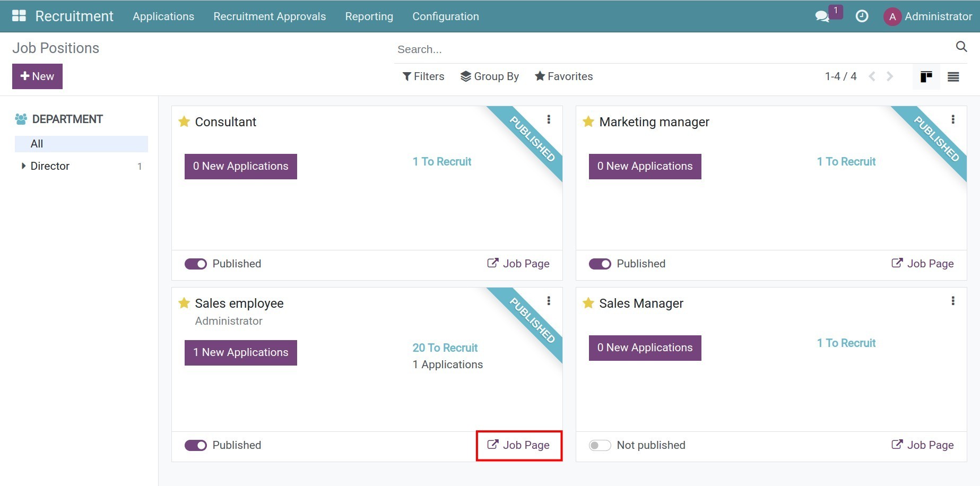Open the Filters dropdown
The image size is (980, 486).
(423, 76)
